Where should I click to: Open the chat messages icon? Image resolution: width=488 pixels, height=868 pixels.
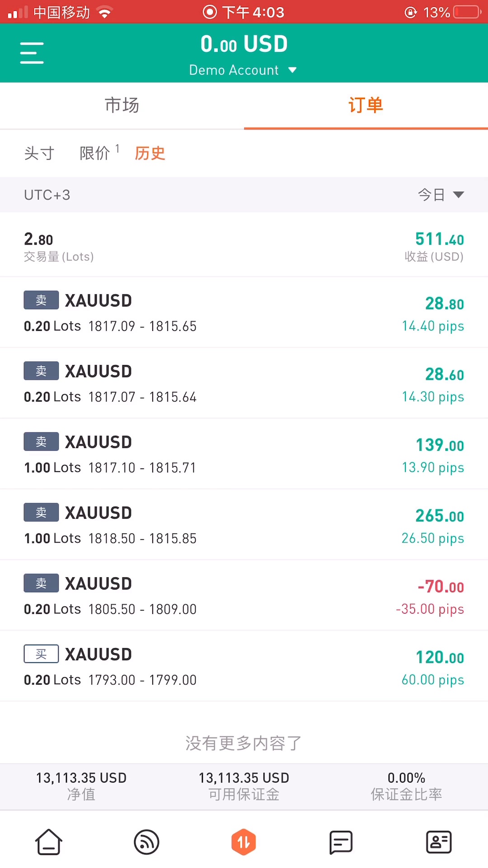pos(341,842)
